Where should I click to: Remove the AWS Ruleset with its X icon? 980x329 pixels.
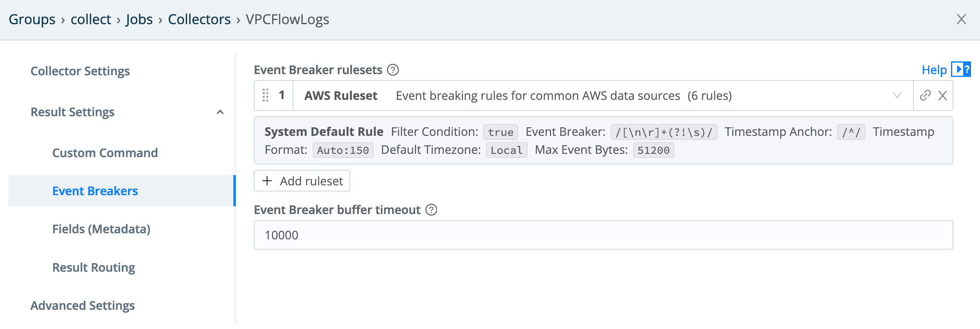[x=942, y=95]
